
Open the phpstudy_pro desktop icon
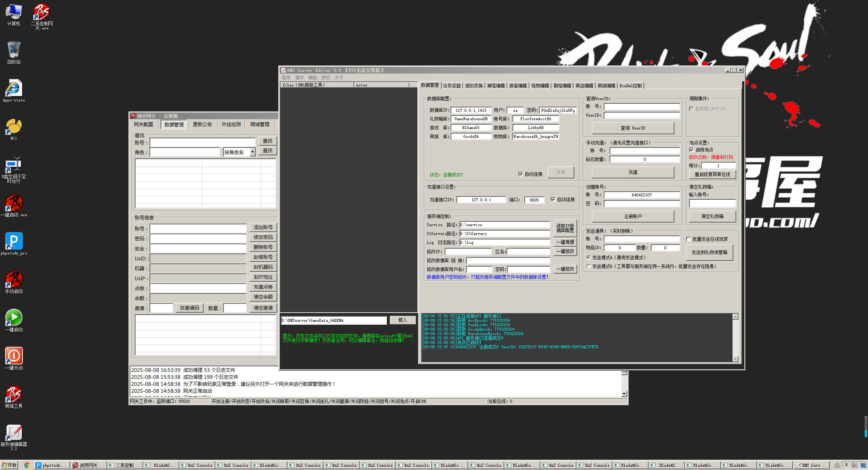[14, 244]
